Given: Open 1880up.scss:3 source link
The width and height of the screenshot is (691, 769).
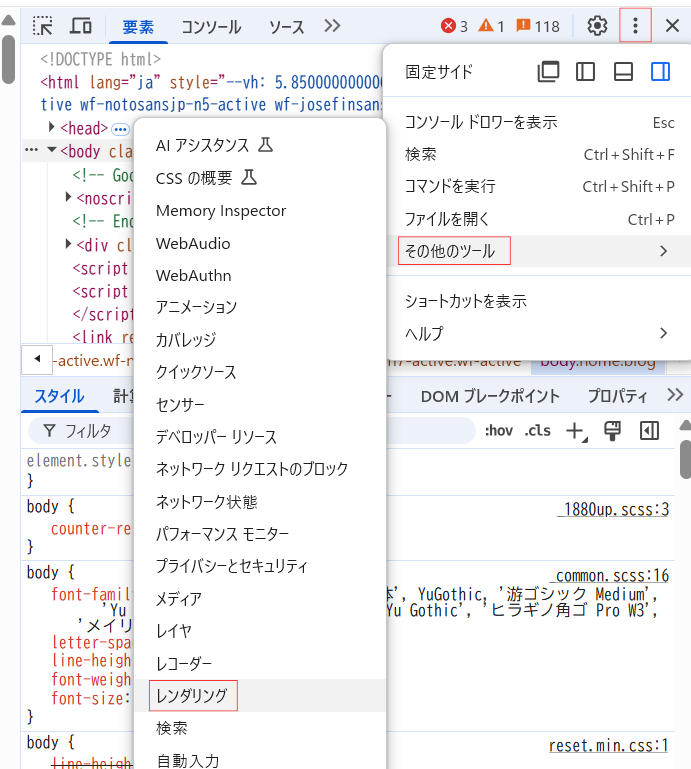Looking at the screenshot, I should [614, 510].
